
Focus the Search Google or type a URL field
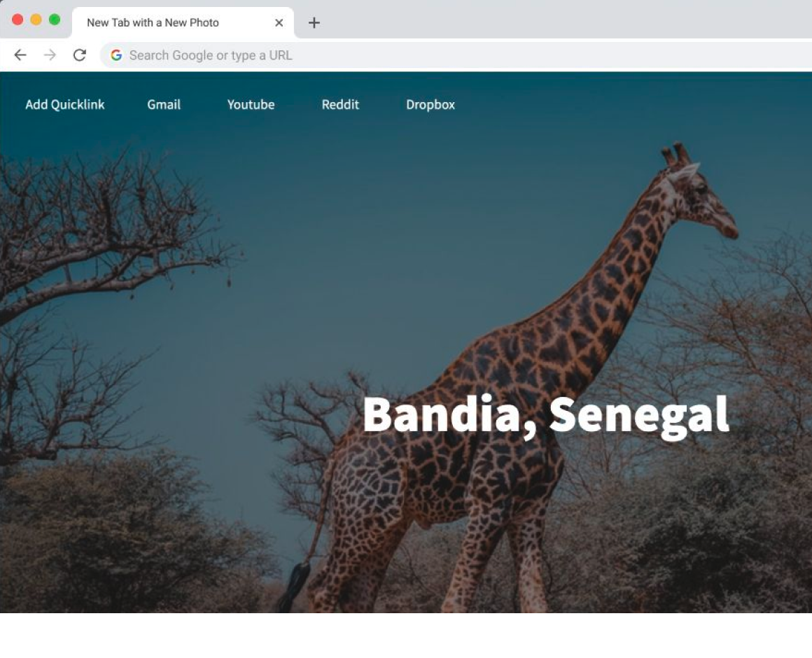(420, 55)
